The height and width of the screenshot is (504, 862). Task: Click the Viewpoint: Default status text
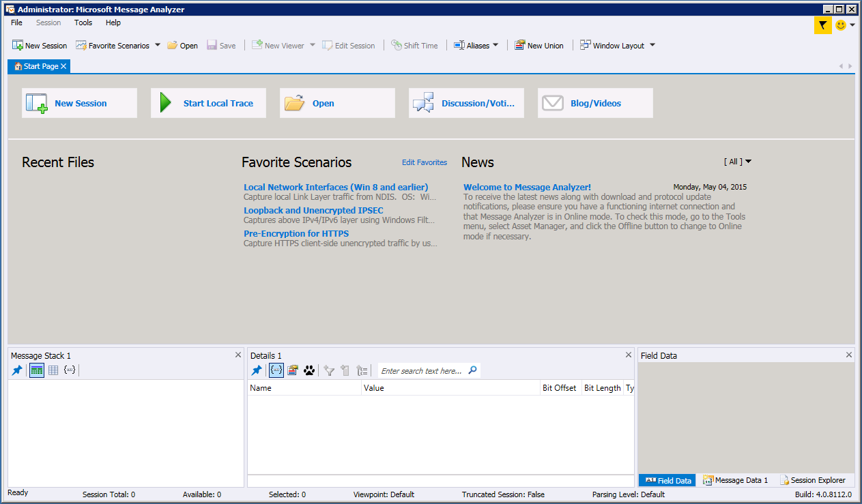coord(384,494)
